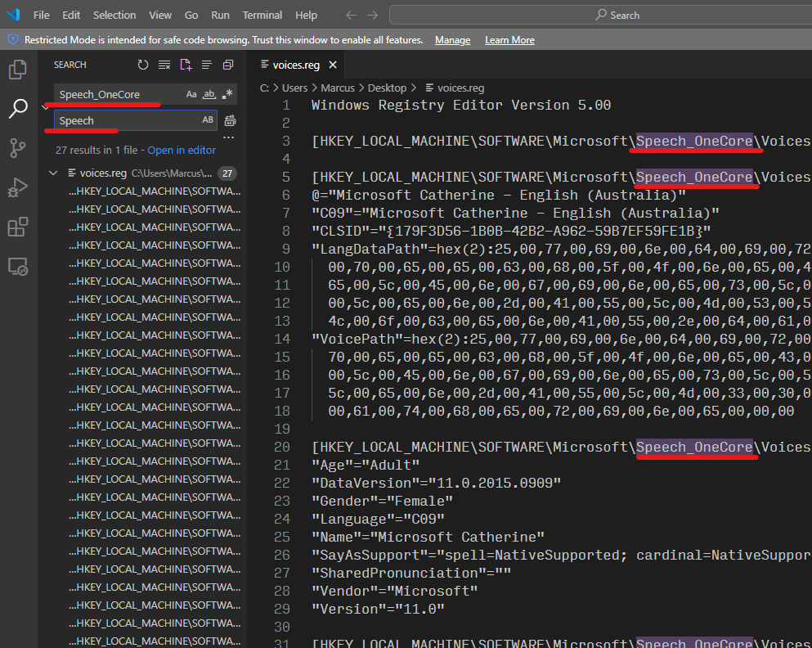Click the Learn More link

point(509,40)
